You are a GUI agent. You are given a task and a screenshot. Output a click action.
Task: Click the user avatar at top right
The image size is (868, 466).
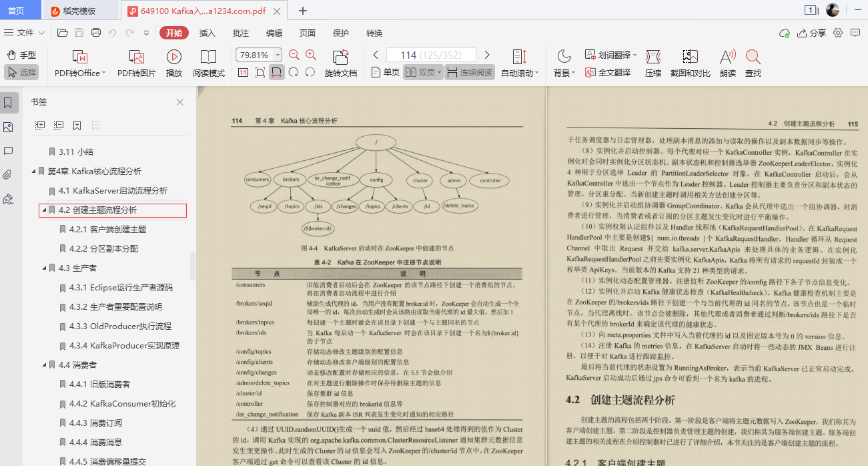click(x=833, y=10)
